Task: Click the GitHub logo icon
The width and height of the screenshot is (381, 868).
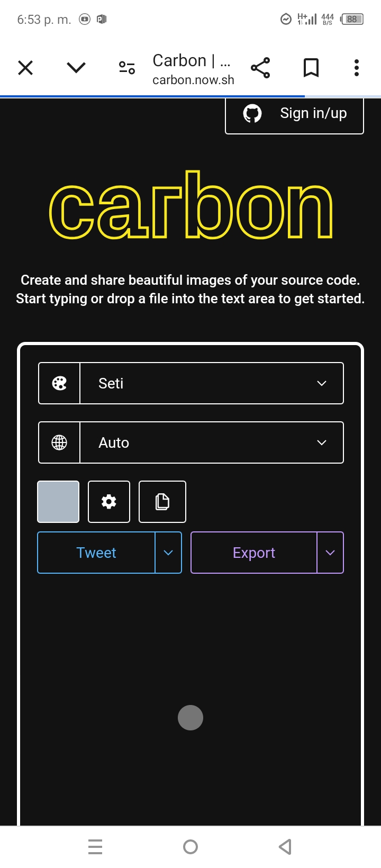Action: (x=252, y=113)
